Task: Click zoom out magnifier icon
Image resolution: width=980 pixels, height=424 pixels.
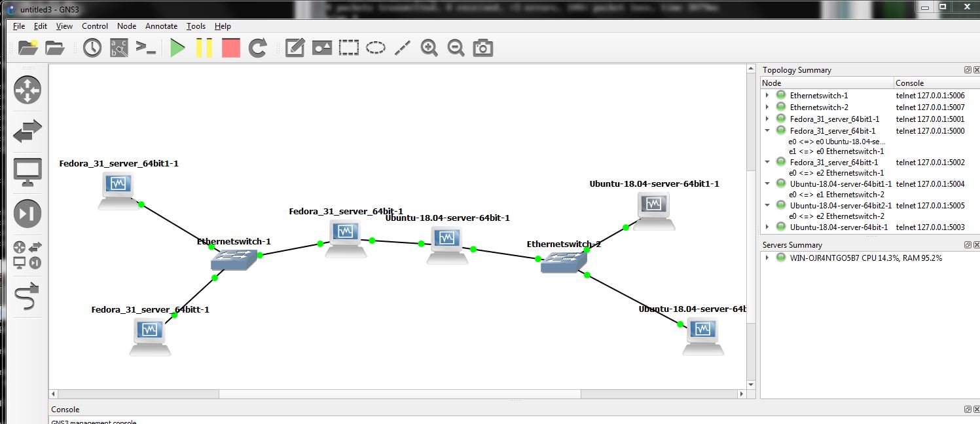Action: [x=456, y=48]
